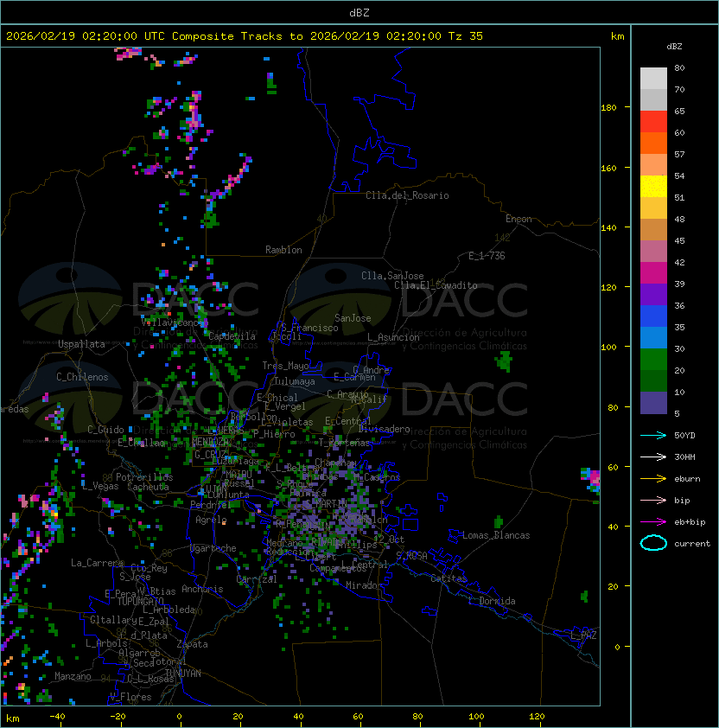Click the 'Potrerillos' map label
Screen dimensions: 719x728
144,477
